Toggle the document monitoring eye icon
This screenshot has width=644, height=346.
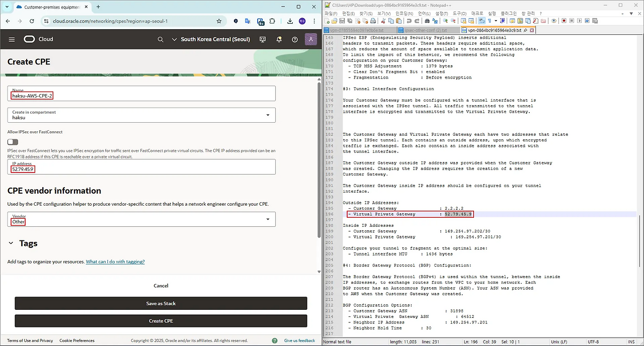(553, 21)
